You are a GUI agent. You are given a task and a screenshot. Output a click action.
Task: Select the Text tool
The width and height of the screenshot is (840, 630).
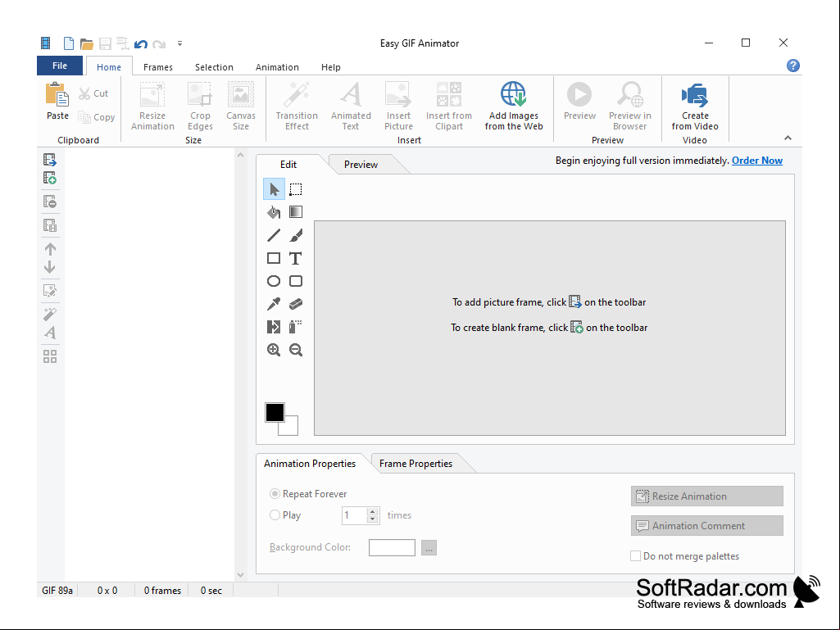[x=296, y=258]
